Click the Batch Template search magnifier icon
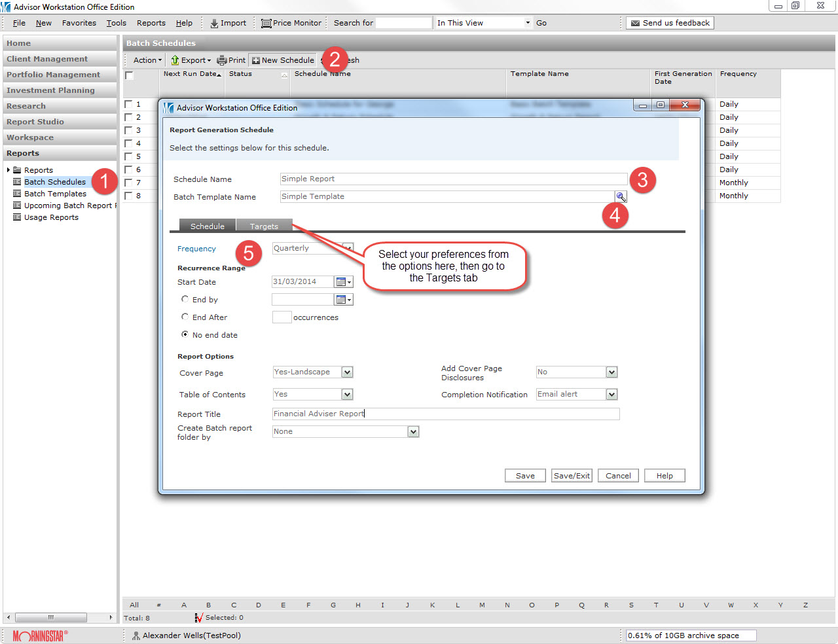This screenshot has width=838, height=644. click(621, 197)
